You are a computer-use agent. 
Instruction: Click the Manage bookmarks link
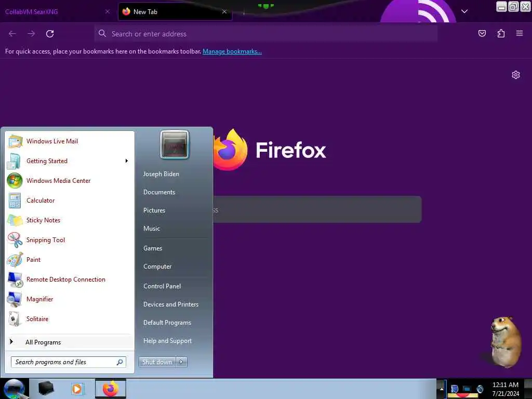click(x=232, y=51)
